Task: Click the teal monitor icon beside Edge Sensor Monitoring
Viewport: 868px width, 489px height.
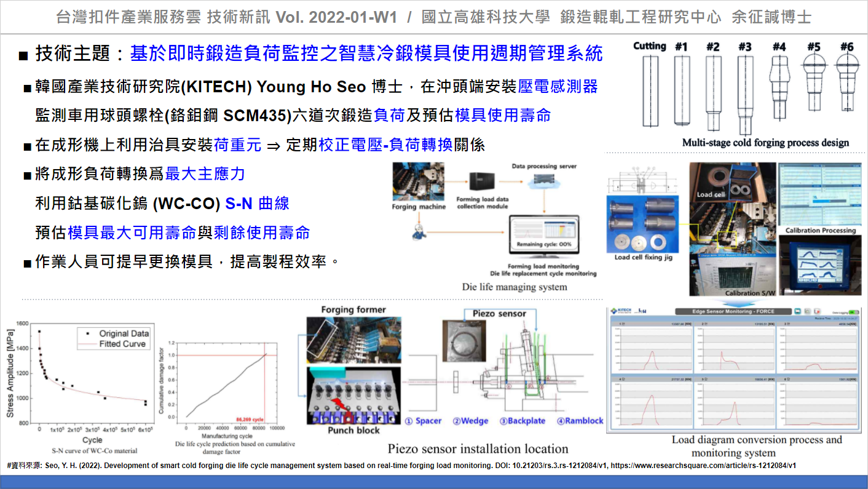Action: 796,312
